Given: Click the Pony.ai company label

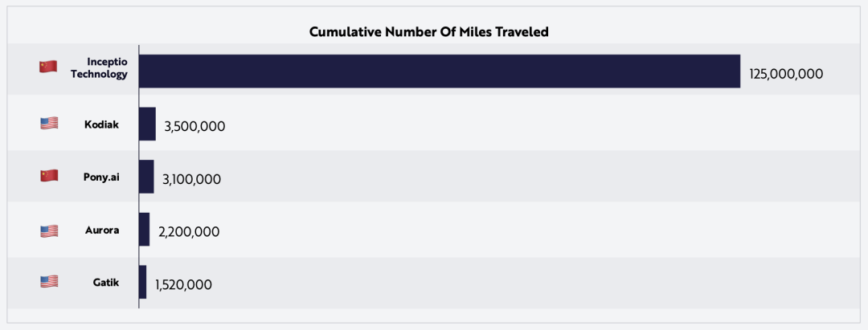Looking at the screenshot, I should [x=100, y=177].
